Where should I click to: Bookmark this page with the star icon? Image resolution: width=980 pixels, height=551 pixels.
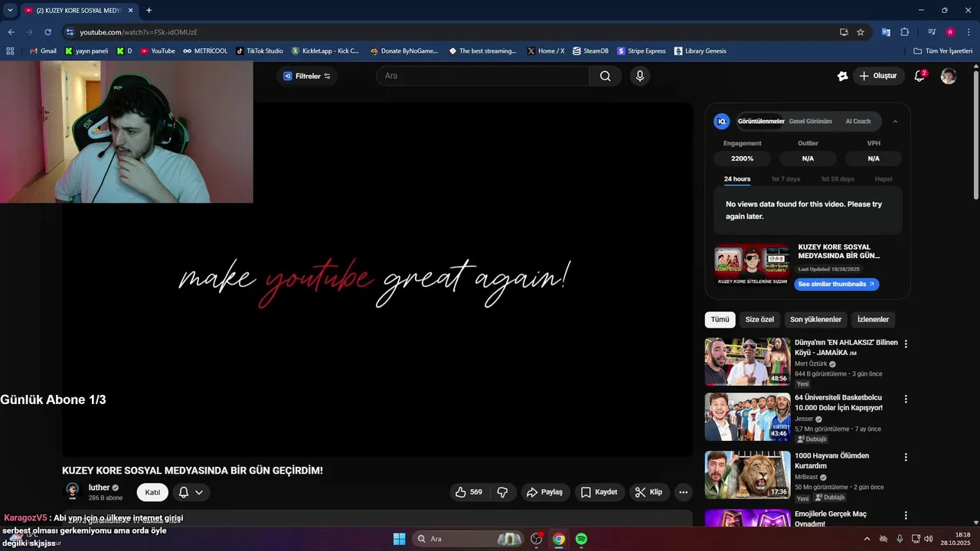coord(861,32)
